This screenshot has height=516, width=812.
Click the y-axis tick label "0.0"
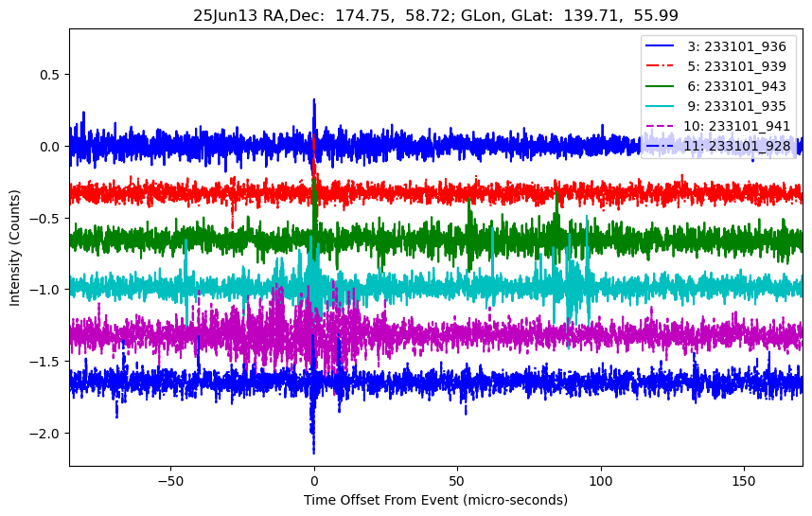50,147
